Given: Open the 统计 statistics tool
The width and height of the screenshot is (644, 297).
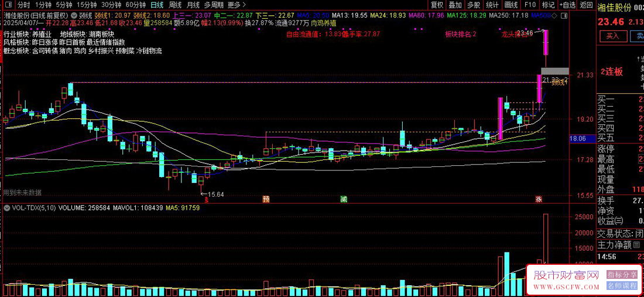Looking at the screenshot, I should tap(492, 5).
